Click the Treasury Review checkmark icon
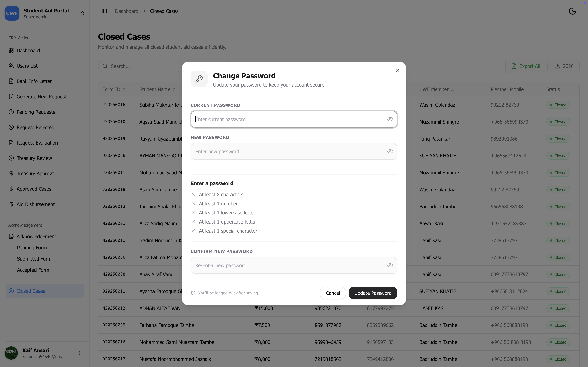The height and width of the screenshot is (367, 588). point(11,158)
